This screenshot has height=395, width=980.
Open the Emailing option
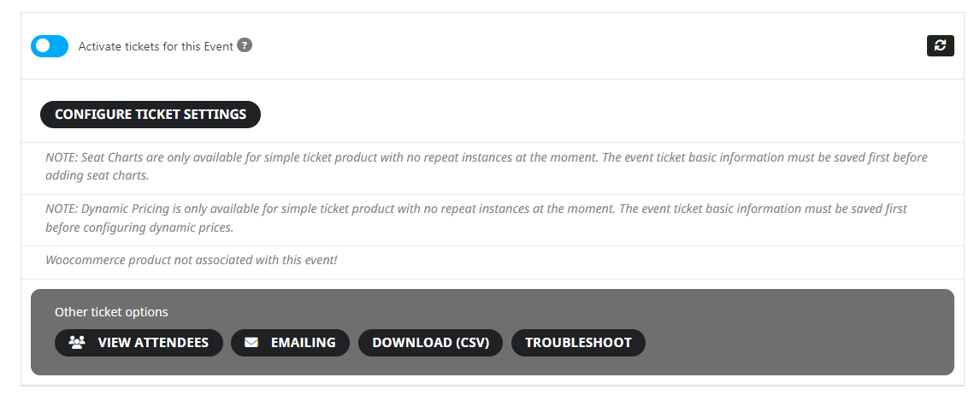[290, 343]
